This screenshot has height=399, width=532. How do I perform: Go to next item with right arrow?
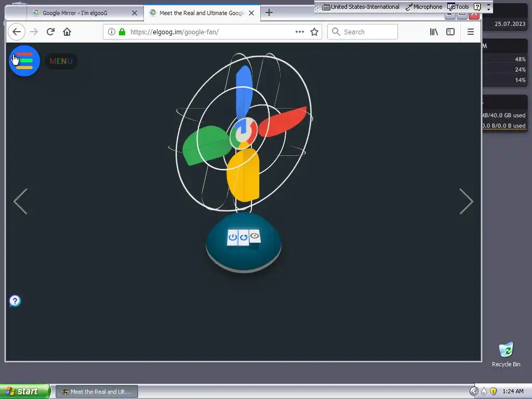coord(466,201)
